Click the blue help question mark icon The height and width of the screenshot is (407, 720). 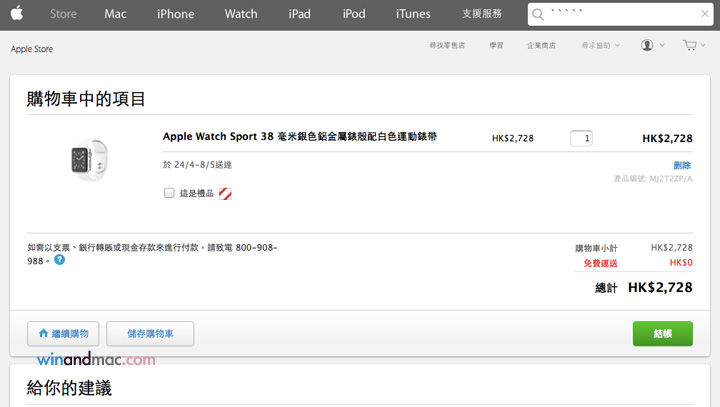(60, 260)
